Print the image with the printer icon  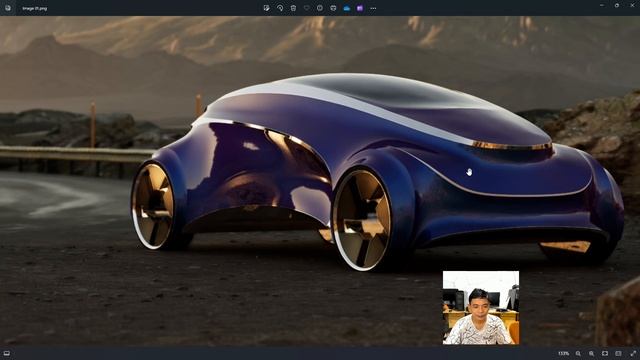click(333, 8)
